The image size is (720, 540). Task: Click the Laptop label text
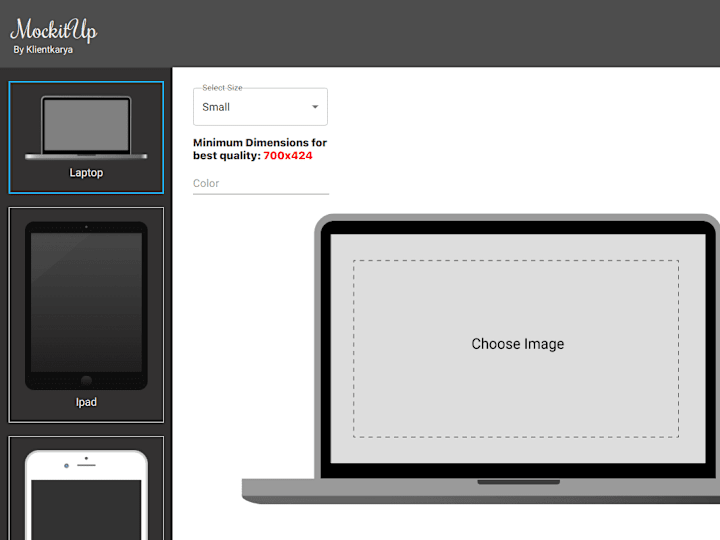(86, 173)
